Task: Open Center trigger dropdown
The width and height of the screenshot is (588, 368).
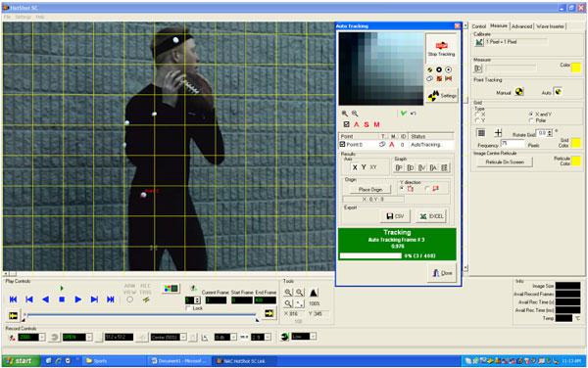Action: point(183,338)
